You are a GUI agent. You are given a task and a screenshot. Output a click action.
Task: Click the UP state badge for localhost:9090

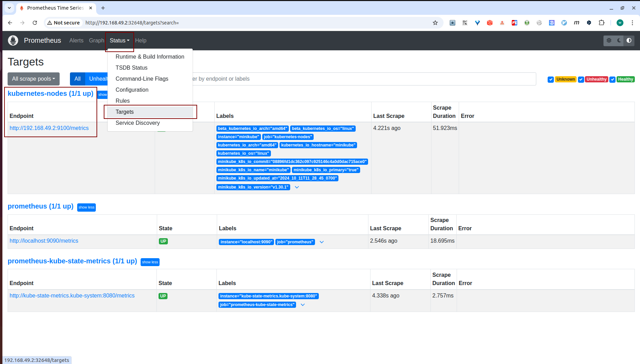[x=163, y=241]
